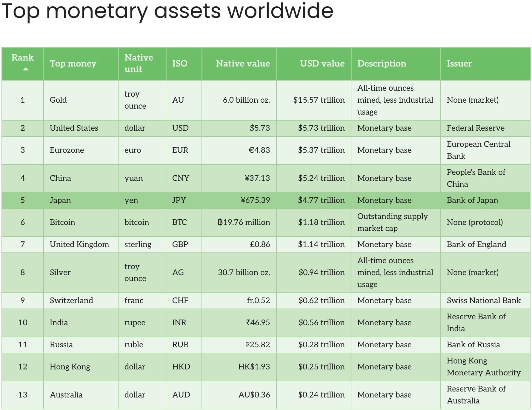
Task: Click the HK$1.93 native value
Action: coord(254,367)
